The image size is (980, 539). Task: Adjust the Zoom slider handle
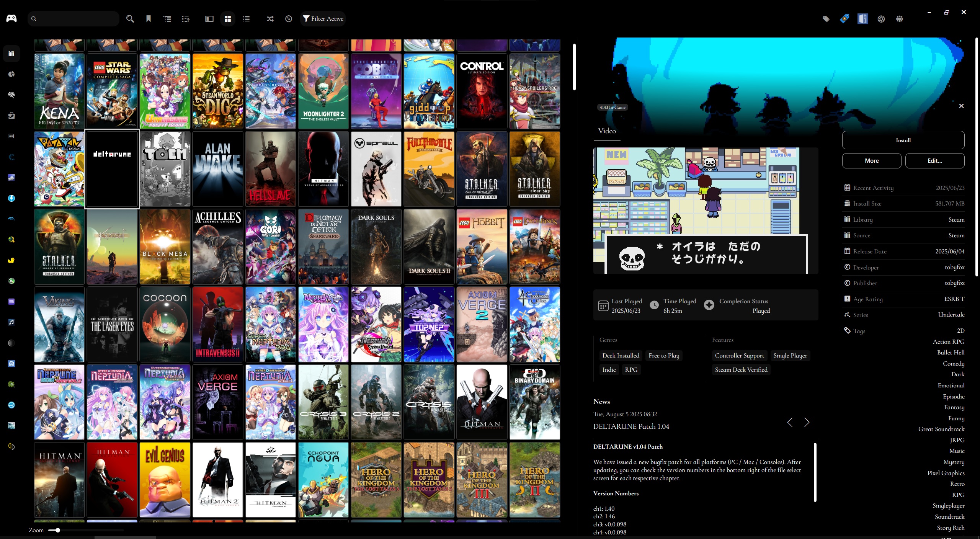tap(57, 530)
